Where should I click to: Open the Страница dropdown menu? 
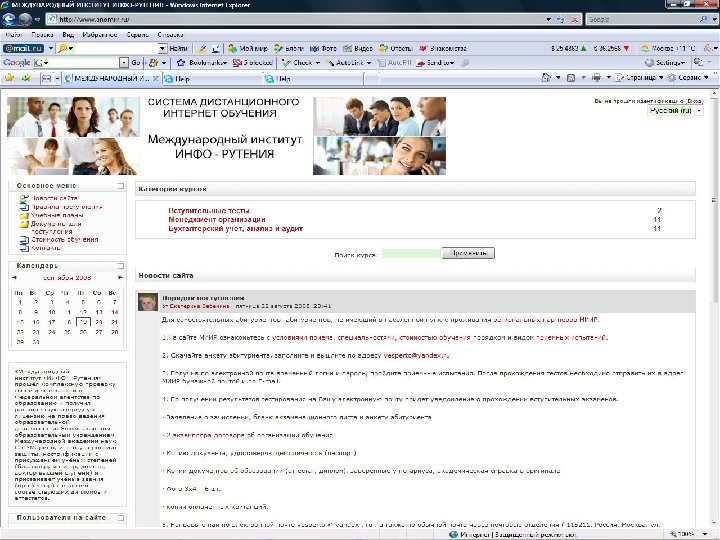click(640, 78)
